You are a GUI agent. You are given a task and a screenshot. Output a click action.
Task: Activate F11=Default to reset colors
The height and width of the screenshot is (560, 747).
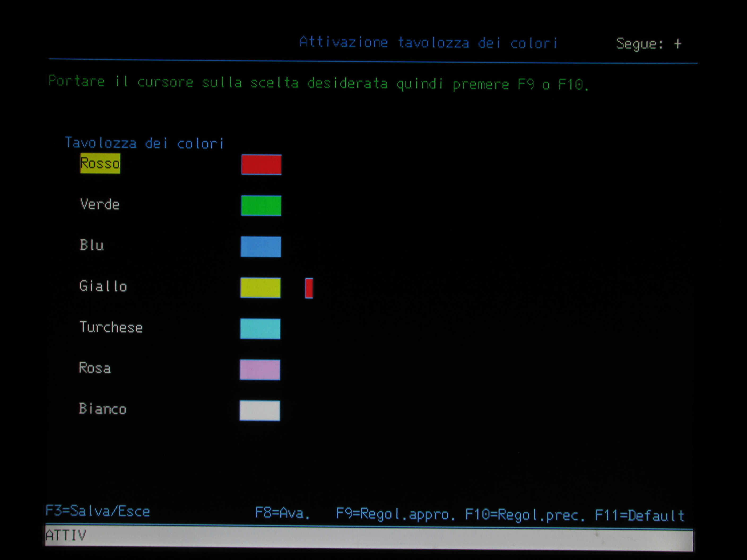point(639,515)
